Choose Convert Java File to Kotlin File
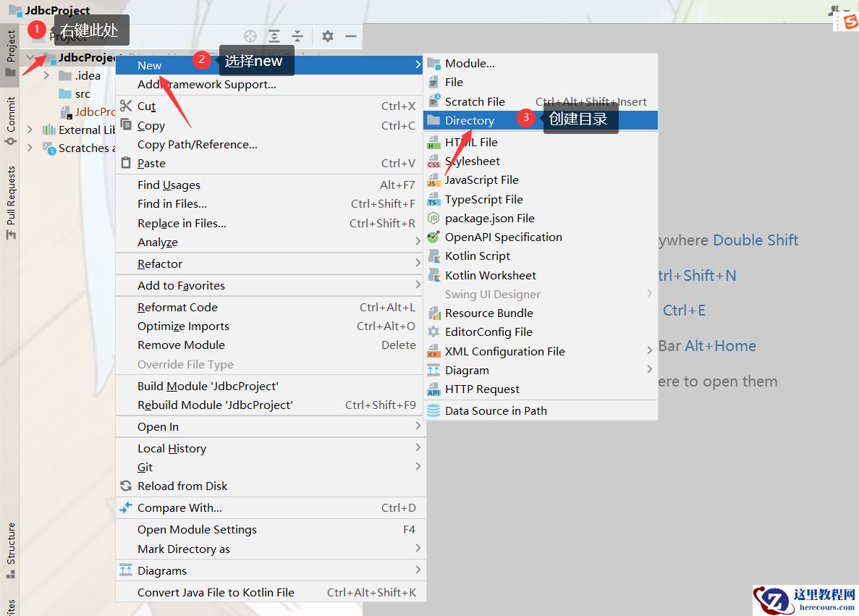The height and width of the screenshot is (616, 859). pyautogui.click(x=270, y=592)
